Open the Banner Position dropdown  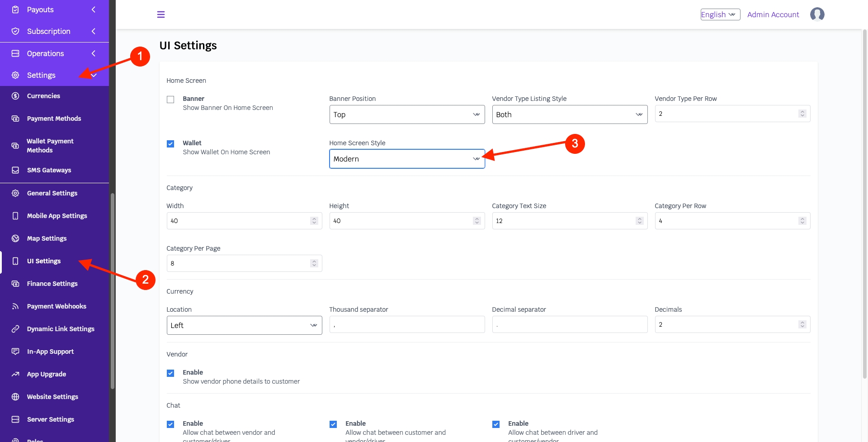click(x=406, y=114)
